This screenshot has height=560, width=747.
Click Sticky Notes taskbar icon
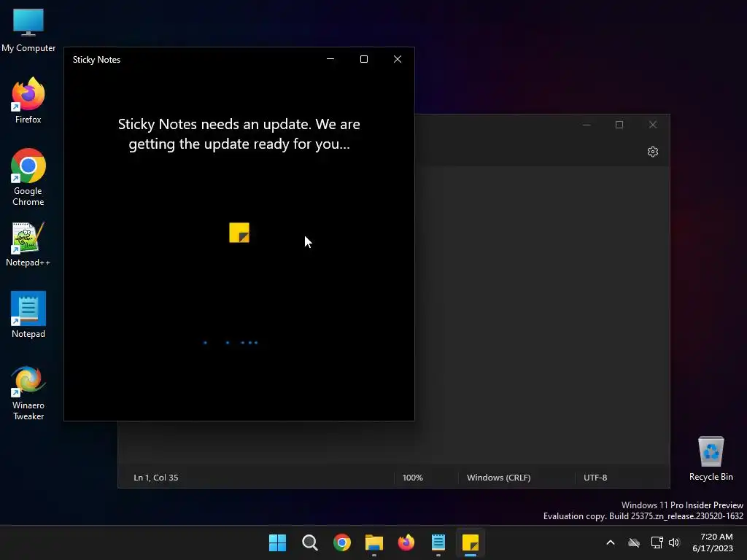[471, 542]
